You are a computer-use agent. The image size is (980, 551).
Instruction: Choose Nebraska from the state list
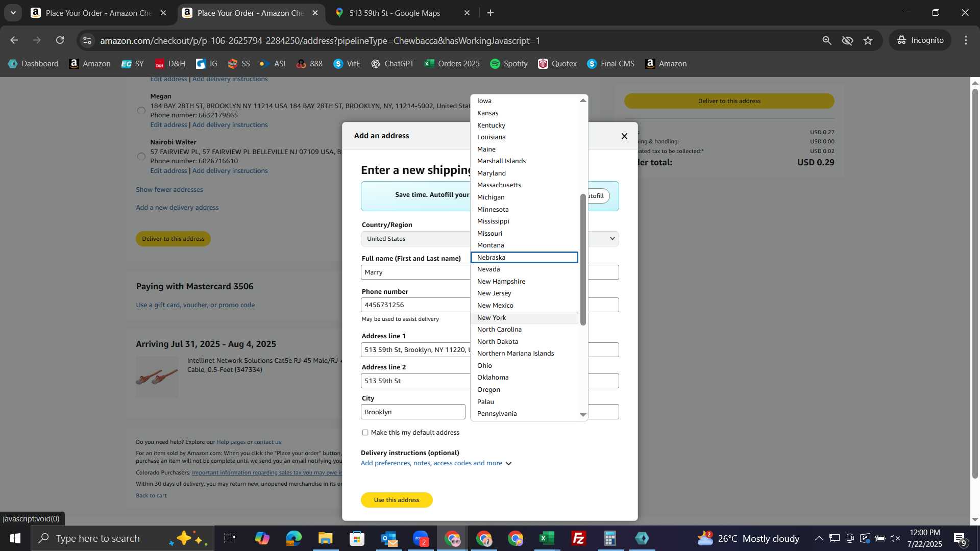point(524,258)
